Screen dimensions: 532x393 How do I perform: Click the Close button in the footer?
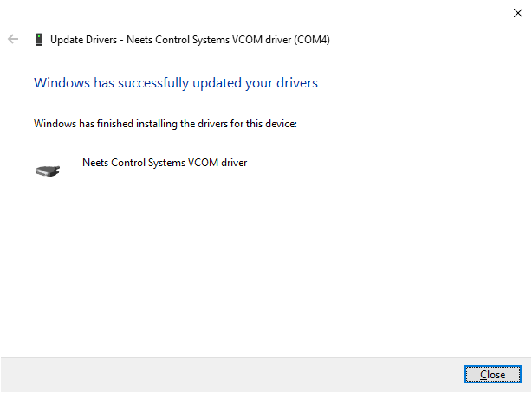493,374
